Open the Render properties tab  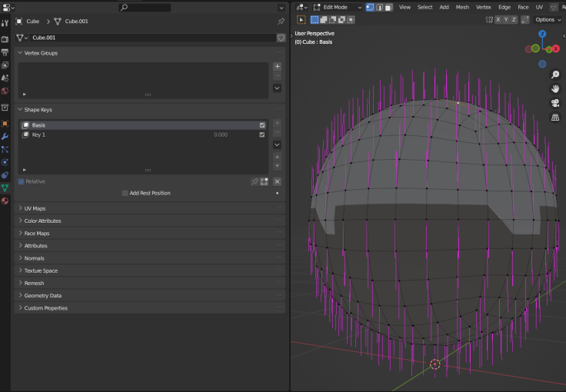coord(5,39)
